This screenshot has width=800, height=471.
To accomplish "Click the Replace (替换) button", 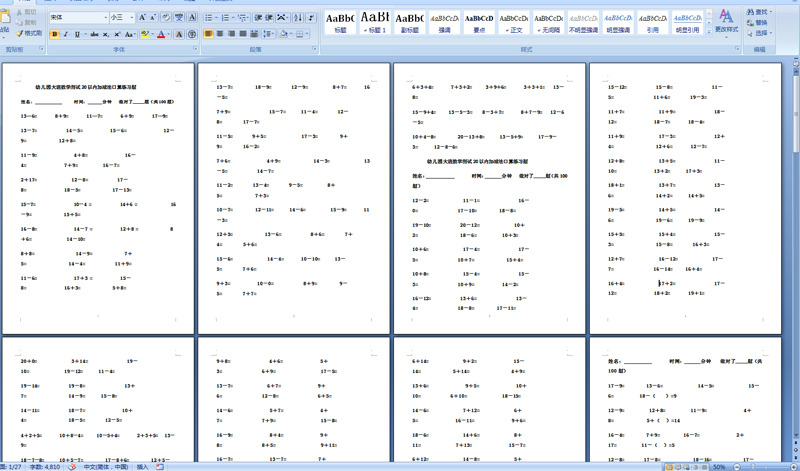I will pos(757,22).
